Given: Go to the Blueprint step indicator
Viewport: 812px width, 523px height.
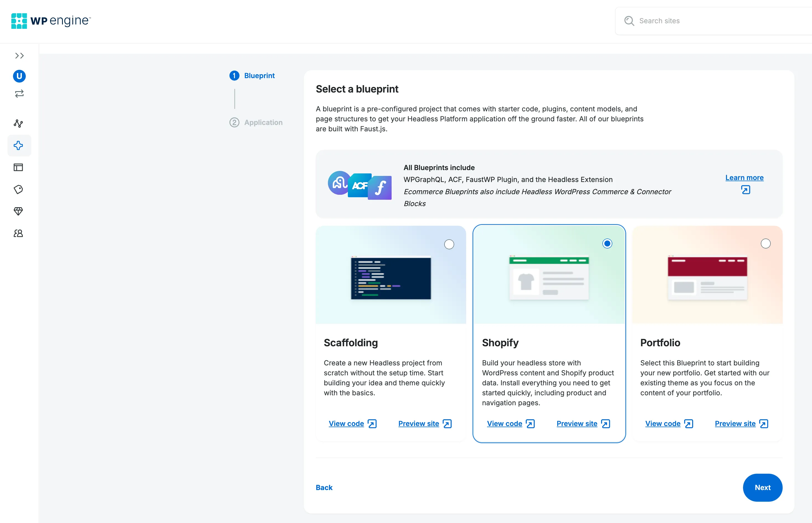Looking at the screenshot, I should (252, 75).
